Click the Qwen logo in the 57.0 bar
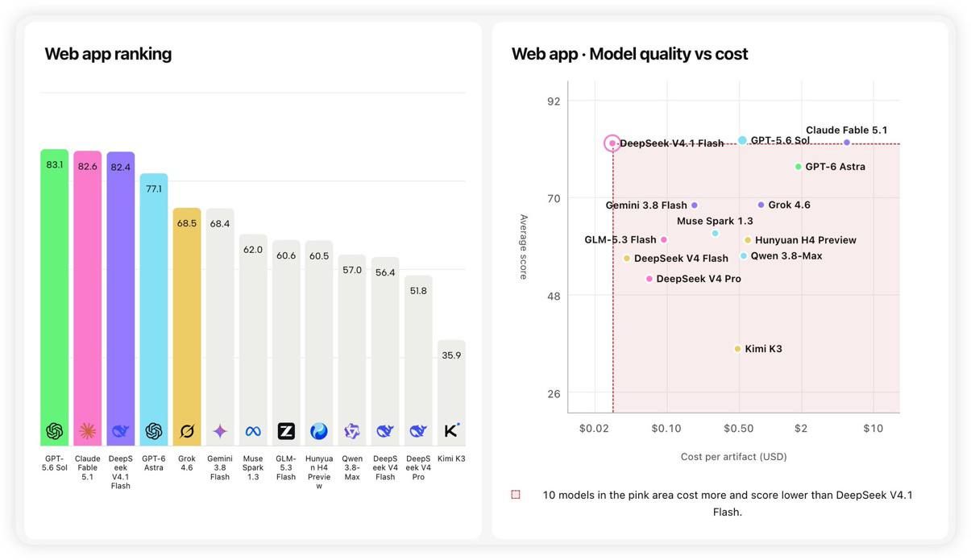The image size is (971, 560). coord(352,431)
